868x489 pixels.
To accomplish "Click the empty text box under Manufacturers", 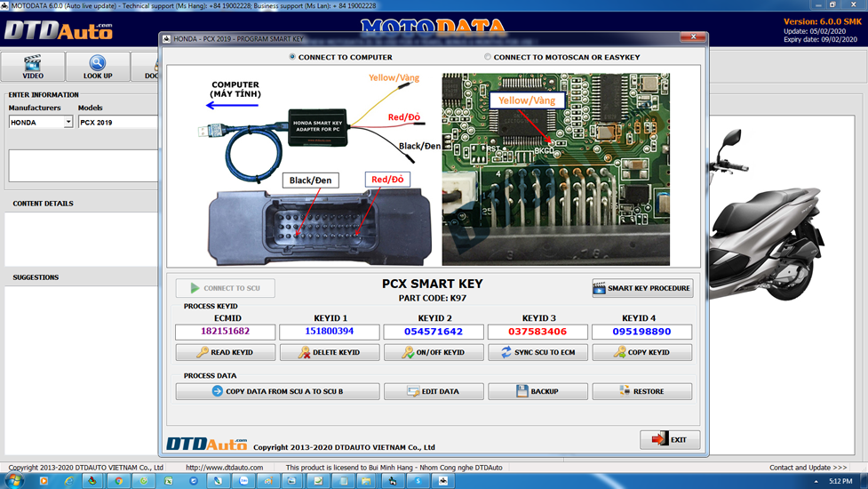I will (83, 165).
